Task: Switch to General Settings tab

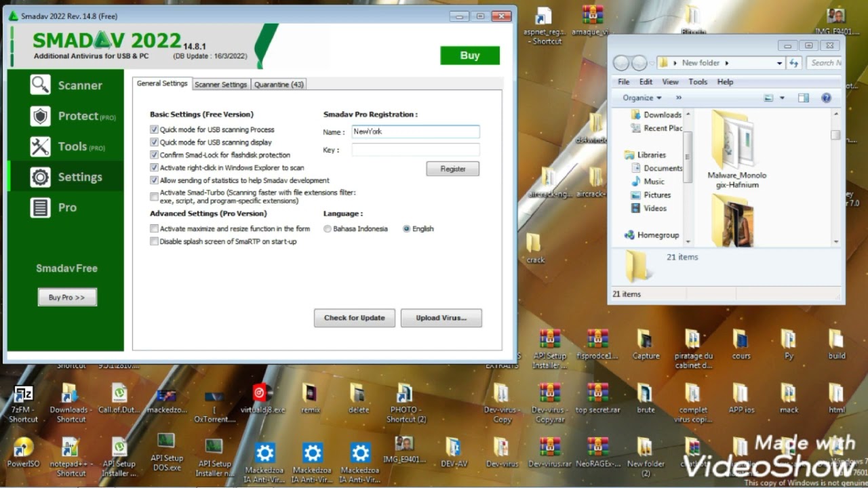Action: pos(162,83)
